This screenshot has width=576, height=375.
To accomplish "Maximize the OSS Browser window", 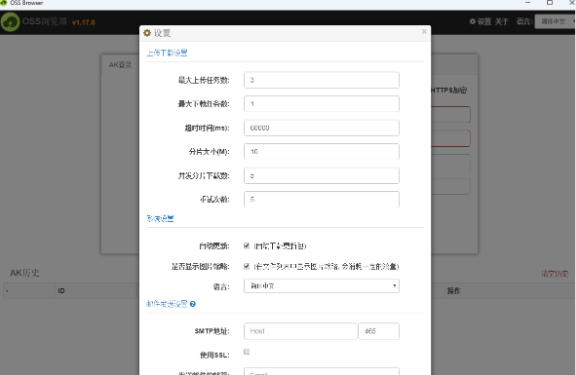I will tap(550, 3).
